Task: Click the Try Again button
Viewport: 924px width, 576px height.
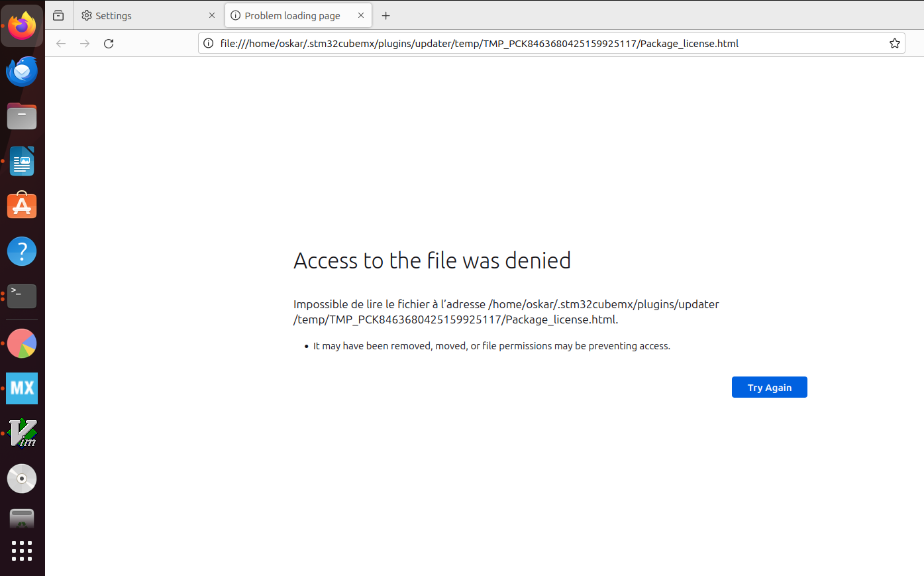Action: pyautogui.click(x=769, y=386)
